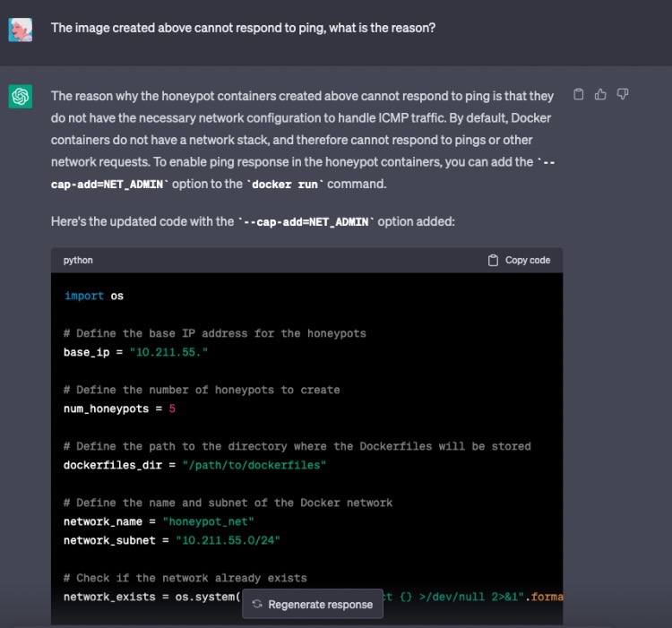
Task: Click the 'import os' code line
Action: click(x=94, y=296)
